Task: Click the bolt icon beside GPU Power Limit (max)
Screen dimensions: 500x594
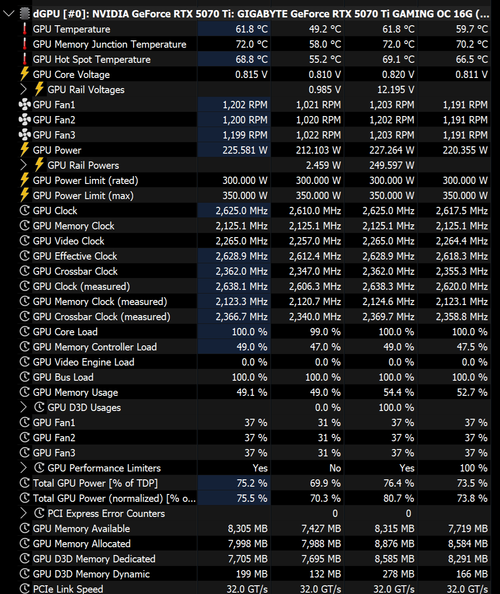Action: click(x=25, y=195)
